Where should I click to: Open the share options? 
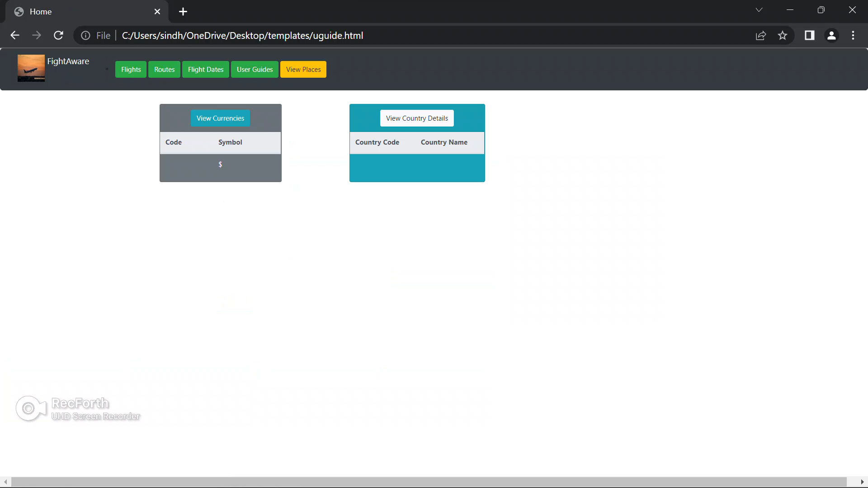coord(761,35)
